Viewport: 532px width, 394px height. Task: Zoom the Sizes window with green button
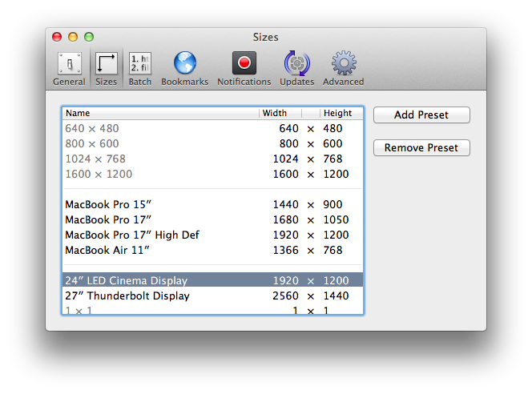tap(89, 37)
